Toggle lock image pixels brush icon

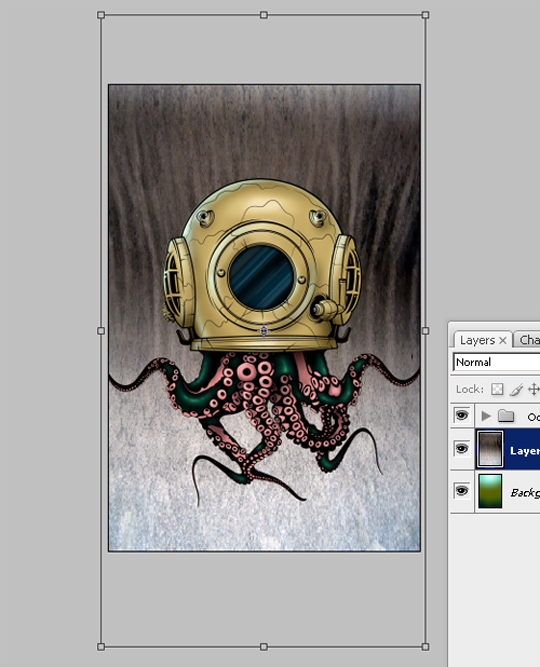click(x=516, y=389)
